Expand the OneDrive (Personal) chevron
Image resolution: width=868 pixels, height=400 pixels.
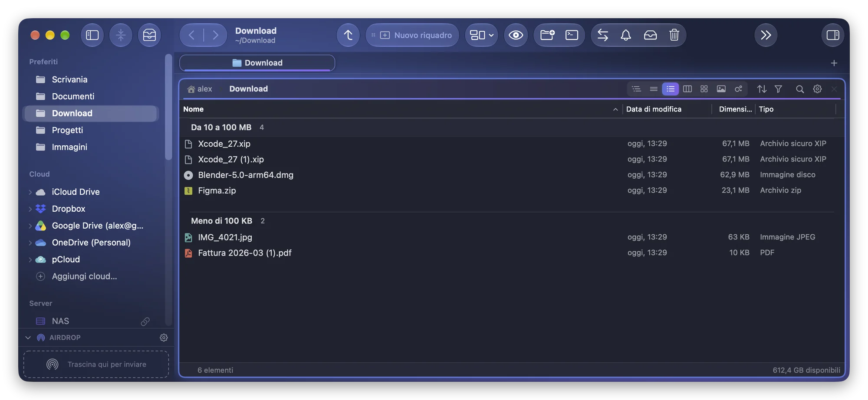coord(30,243)
